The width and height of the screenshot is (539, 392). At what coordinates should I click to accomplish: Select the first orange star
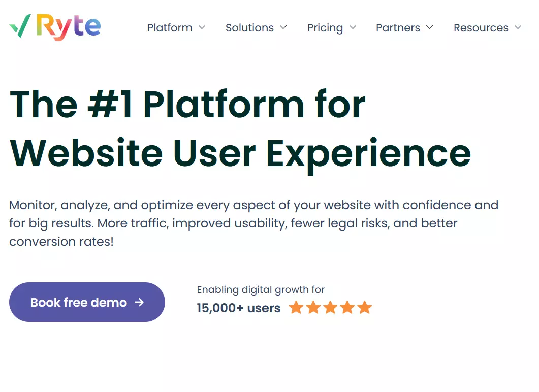coord(297,307)
